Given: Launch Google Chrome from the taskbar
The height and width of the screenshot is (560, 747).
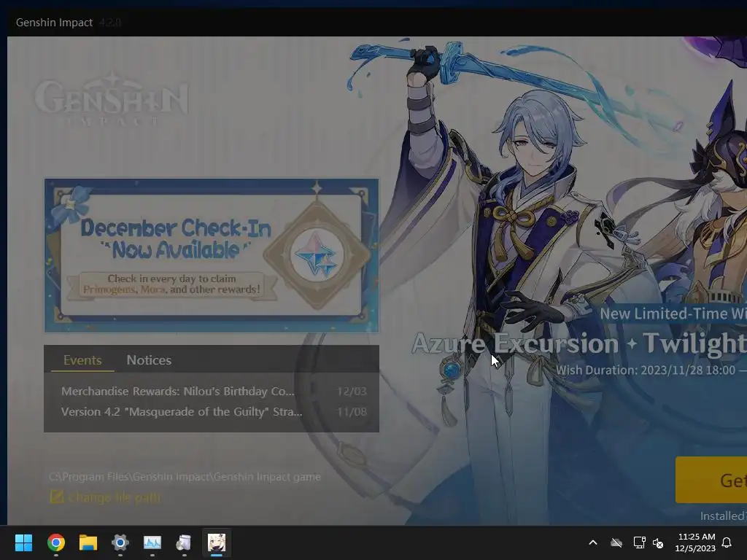Looking at the screenshot, I should point(55,542).
